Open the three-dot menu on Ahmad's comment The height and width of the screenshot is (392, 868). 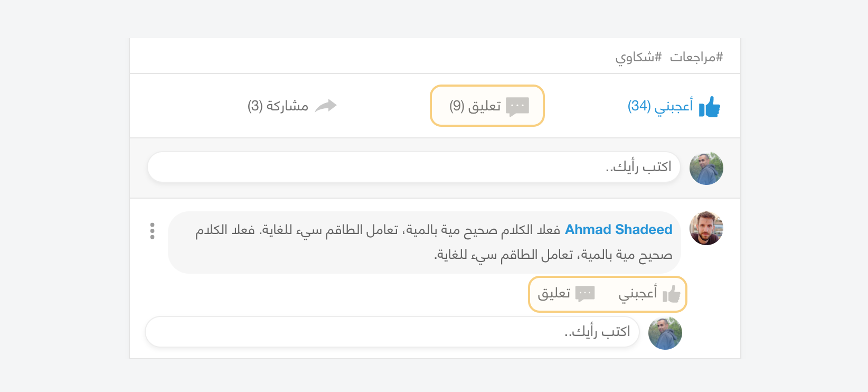coord(152,231)
